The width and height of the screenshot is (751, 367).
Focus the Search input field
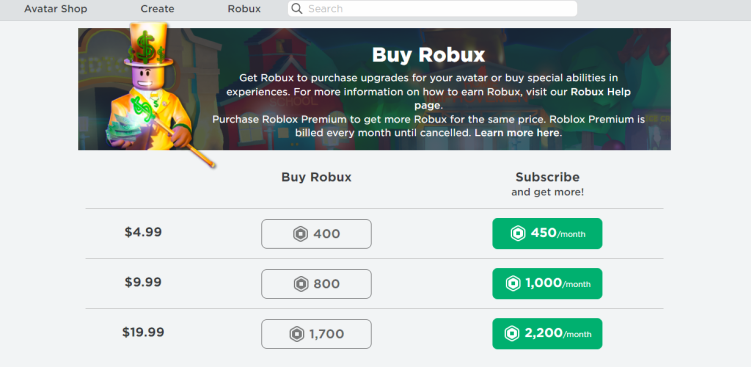(x=432, y=9)
